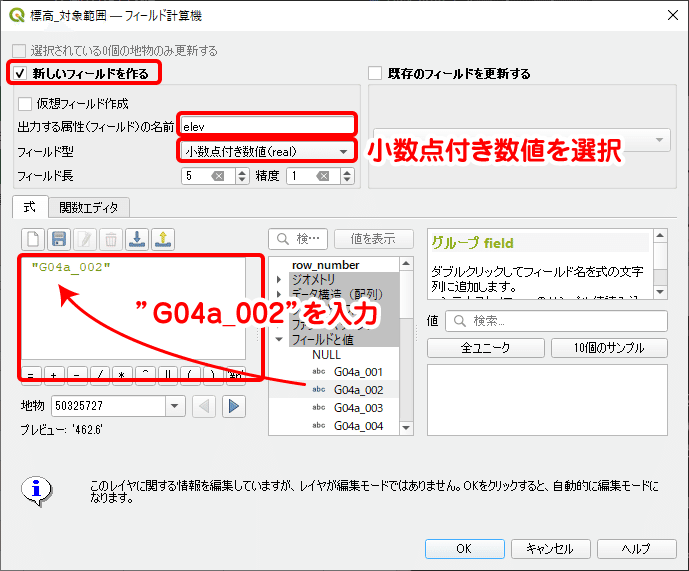This screenshot has height=571, width=689.
Task: Click the all unique values button
Action: coord(486,348)
